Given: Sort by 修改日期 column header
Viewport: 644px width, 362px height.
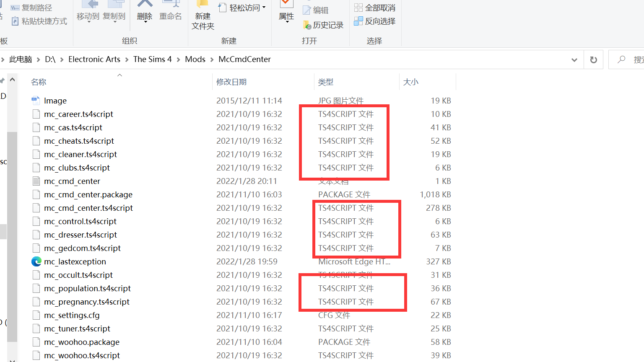Looking at the screenshot, I should tap(231, 82).
